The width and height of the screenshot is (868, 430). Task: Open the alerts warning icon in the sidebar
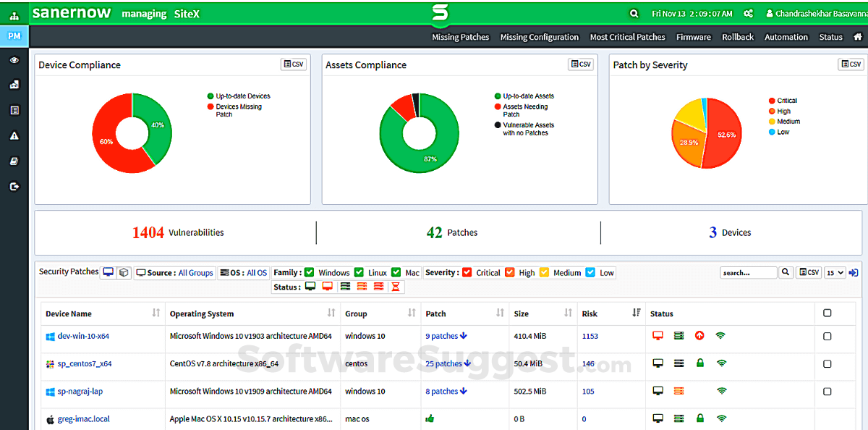tap(14, 135)
